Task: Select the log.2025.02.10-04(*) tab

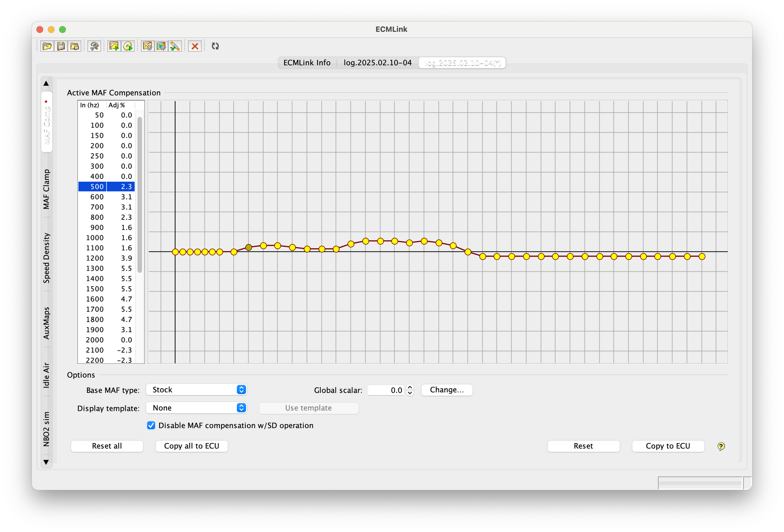Action: click(x=463, y=63)
